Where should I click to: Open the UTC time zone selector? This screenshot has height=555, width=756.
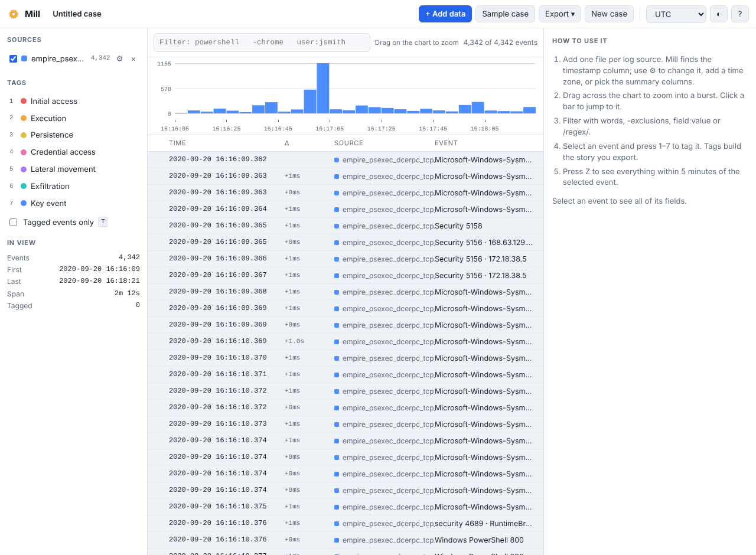(x=676, y=14)
